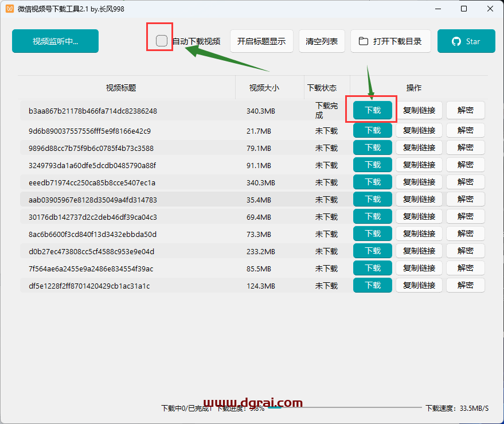504x424 pixels.
Task: Download the 233.2MB video d0b27ec4...
Action: 373,251
